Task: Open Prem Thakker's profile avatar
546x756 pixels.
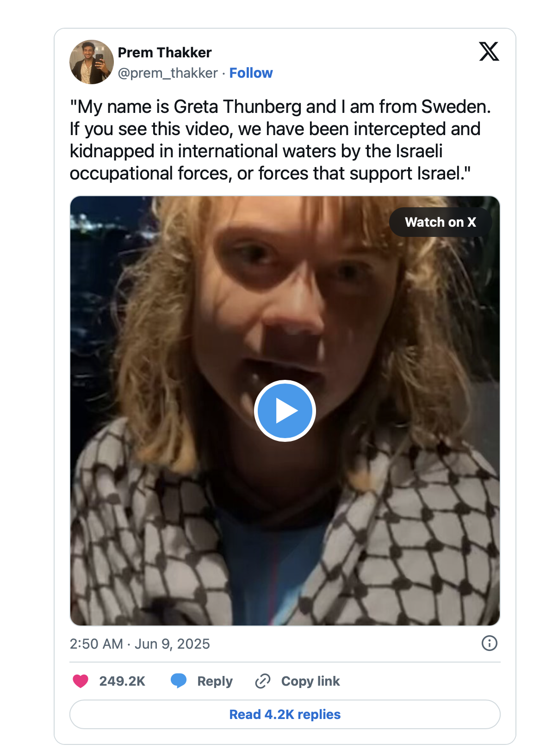Action: (x=92, y=62)
